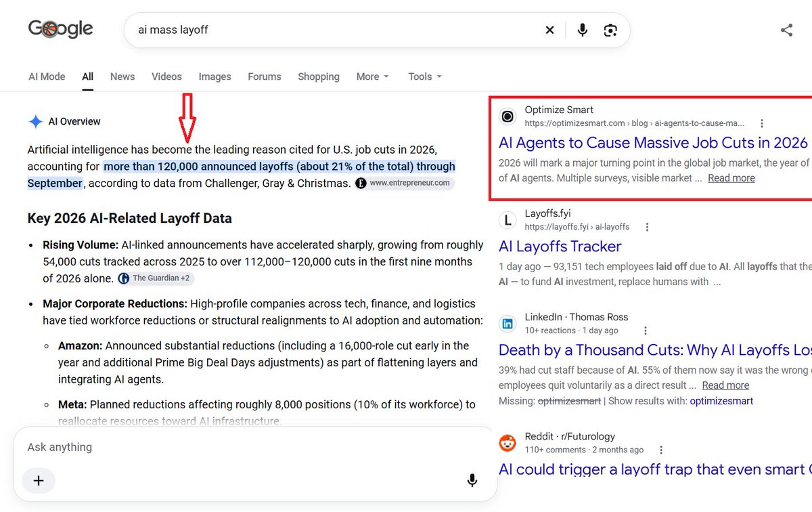
Task: Open more options for LinkedIn result
Action: [x=646, y=330]
